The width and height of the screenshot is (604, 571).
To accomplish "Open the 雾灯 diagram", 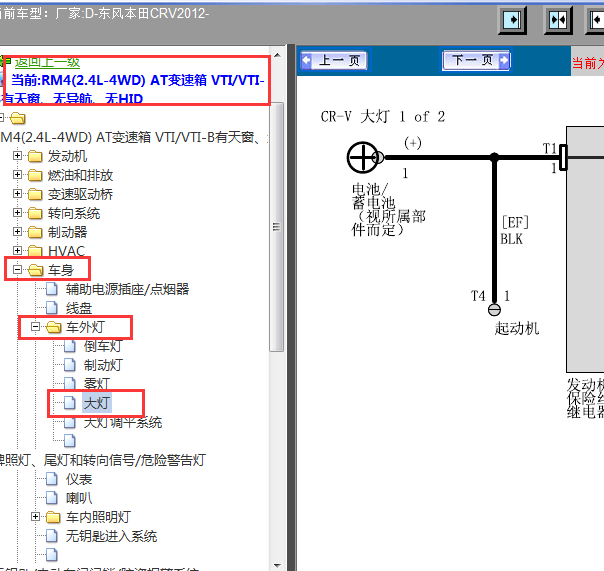I will [97, 384].
